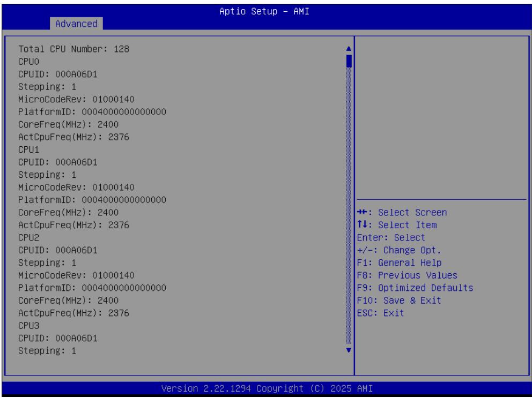Click the Aptio Setup - AMI title
Image resolution: width=532 pixels, height=398 pixels.
click(x=264, y=11)
